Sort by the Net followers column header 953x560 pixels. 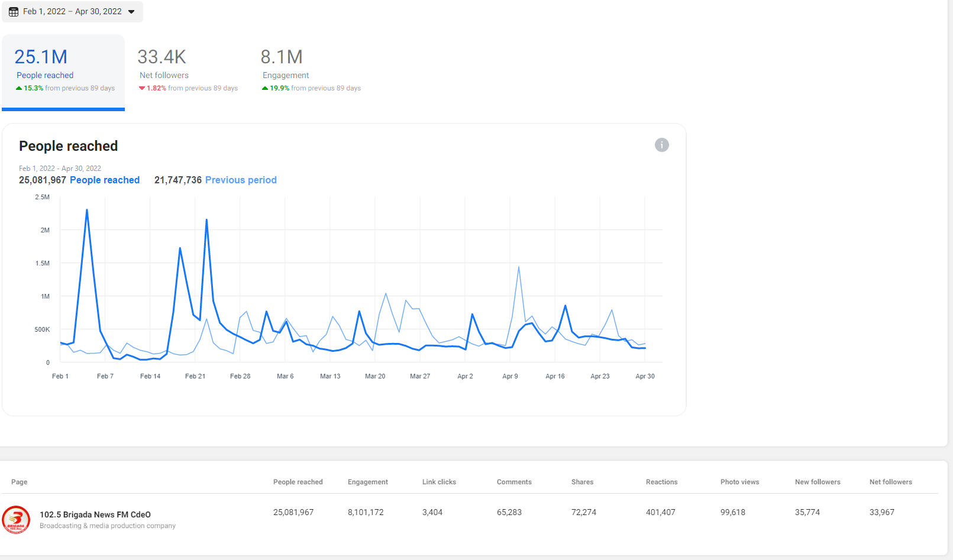point(891,482)
